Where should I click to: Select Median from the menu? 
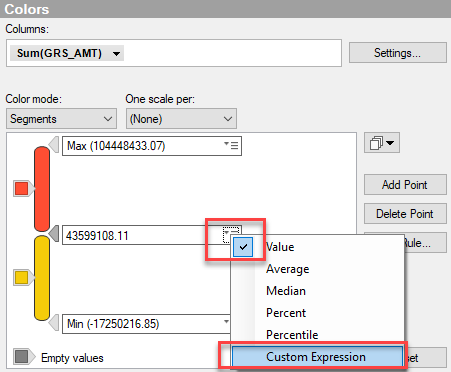[x=318, y=291]
